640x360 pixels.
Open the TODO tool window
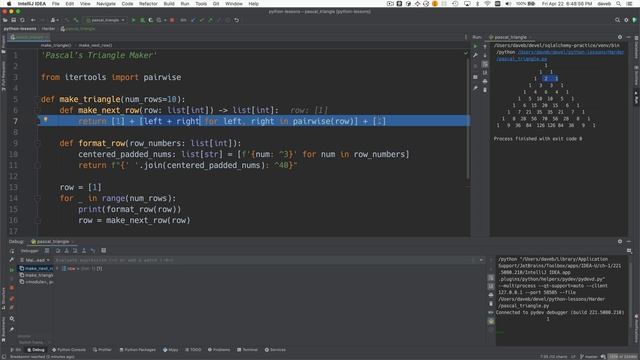tap(193, 350)
